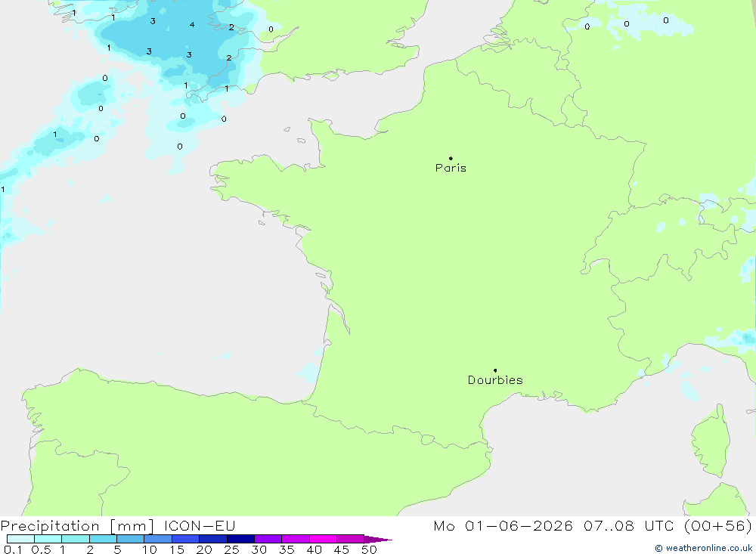Select the 20–25 mm dark blue legend swatch
The width and height of the screenshot is (756, 554).
(x=213, y=539)
